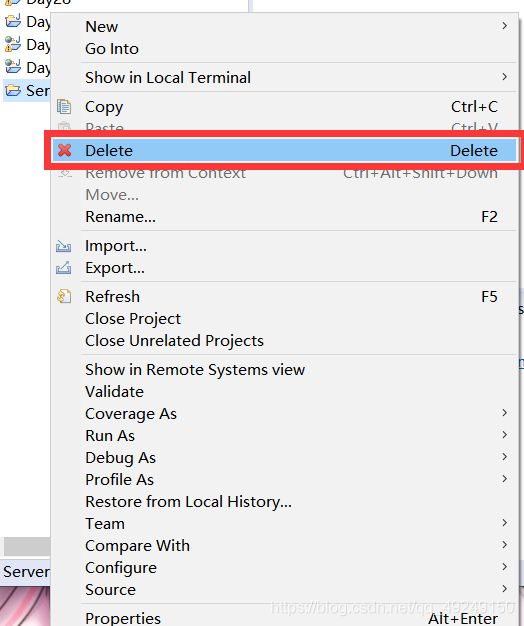Click the Import icon

64,246
